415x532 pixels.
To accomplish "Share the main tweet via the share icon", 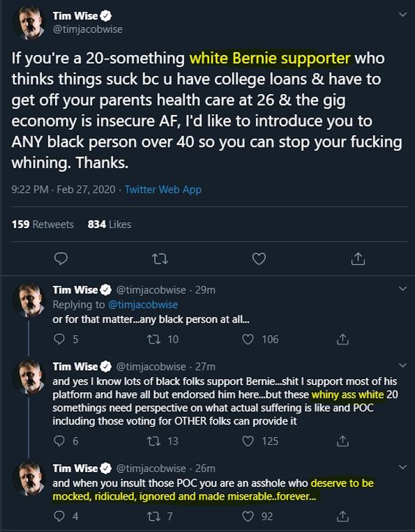I will [x=358, y=259].
